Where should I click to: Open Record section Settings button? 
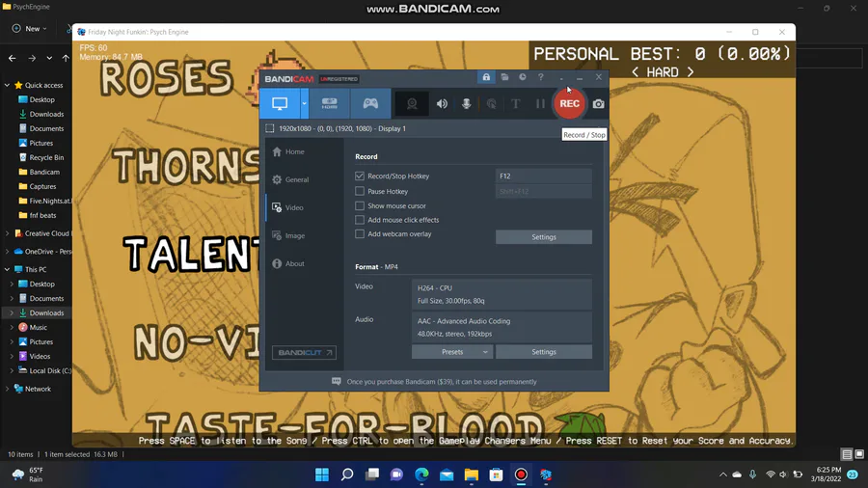pyautogui.click(x=544, y=237)
